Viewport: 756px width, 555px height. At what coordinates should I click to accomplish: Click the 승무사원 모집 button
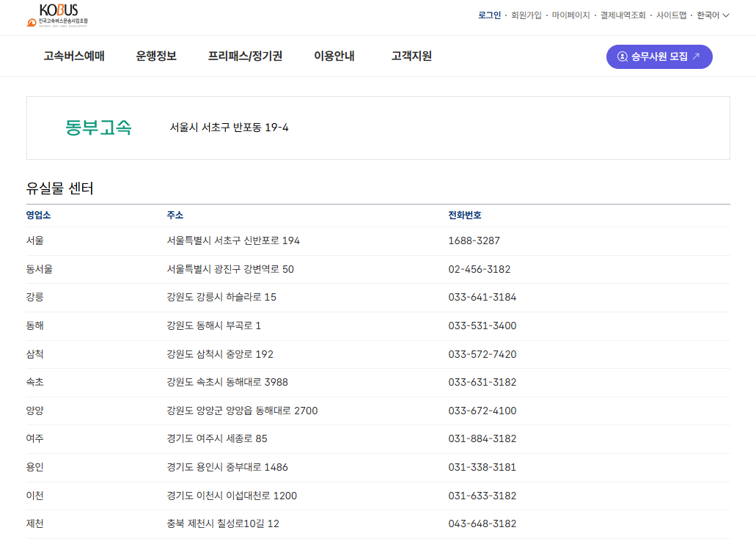pyautogui.click(x=658, y=56)
